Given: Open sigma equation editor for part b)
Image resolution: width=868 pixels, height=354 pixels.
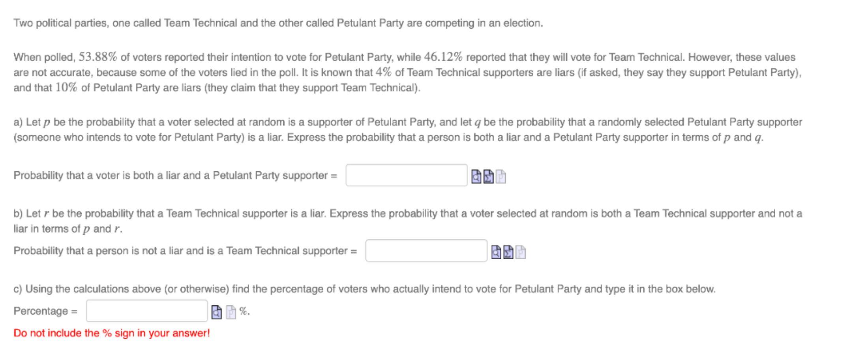Looking at the screenshot, I should [x=508, y=252].
